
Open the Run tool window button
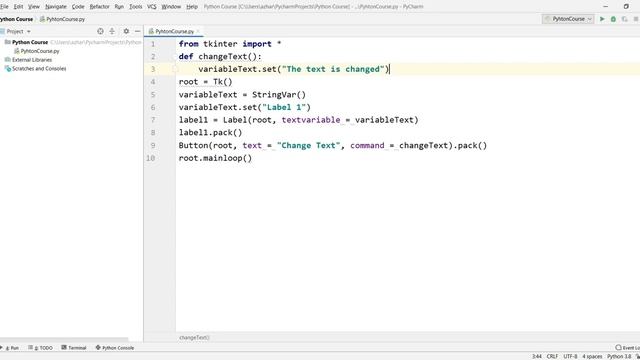[11, 348]
